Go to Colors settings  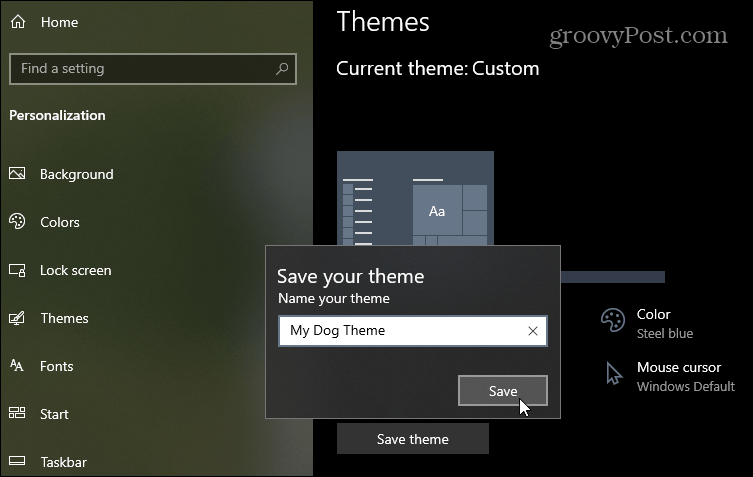point(60,222)
